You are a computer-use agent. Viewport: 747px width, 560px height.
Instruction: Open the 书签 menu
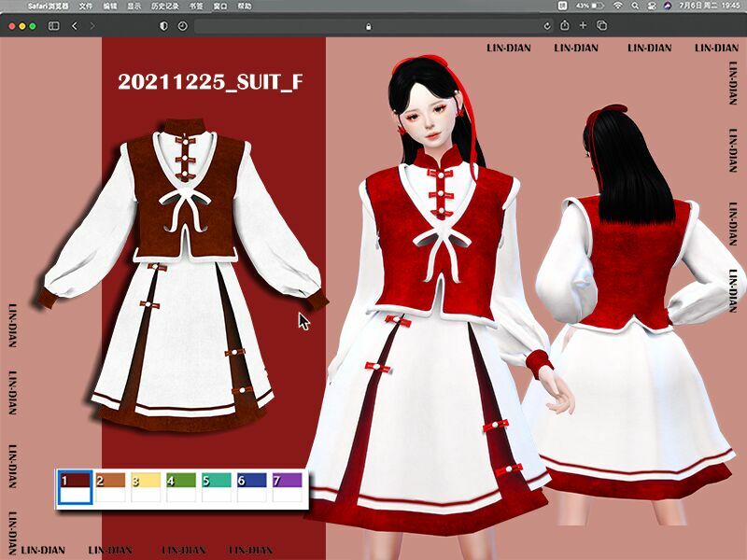[196, 7]
